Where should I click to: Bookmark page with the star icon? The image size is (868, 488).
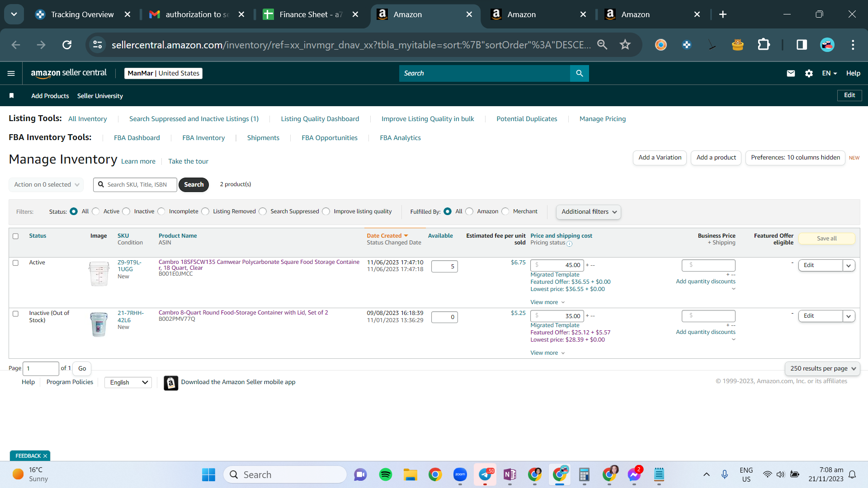[x=625, y=45]
